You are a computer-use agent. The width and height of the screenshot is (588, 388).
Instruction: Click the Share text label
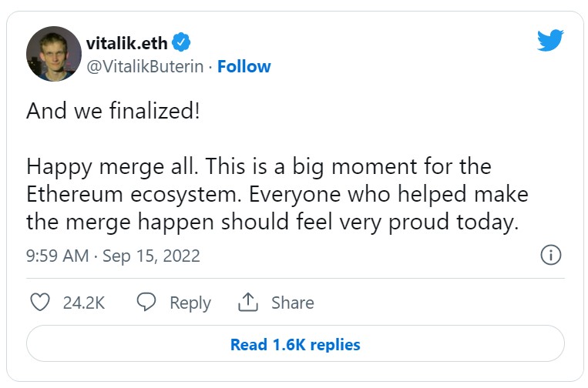pyautogui.click(x=292, y=303)
